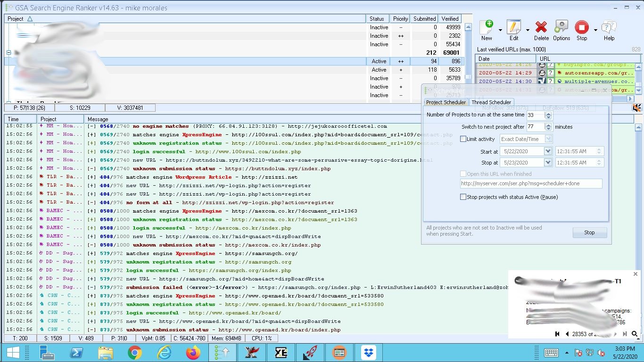Select the Project Scheduler tab
The width and height of the screenshot is (644, 362).
[446, 102]
